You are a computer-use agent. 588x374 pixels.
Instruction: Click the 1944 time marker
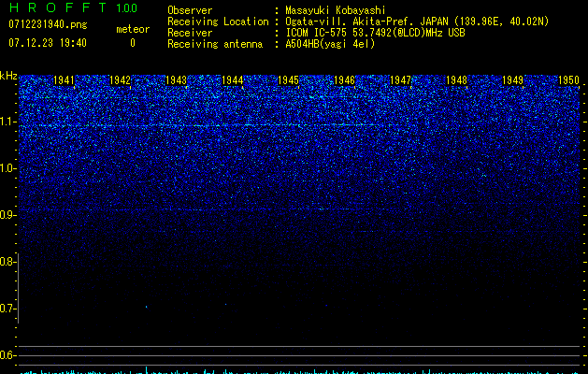tap(232, 80)
